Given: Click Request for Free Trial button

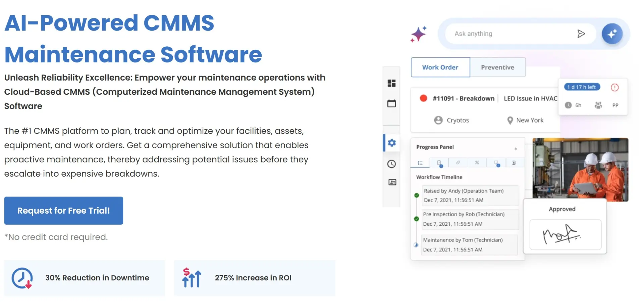Looking at the screenshot, I should 63,211.
